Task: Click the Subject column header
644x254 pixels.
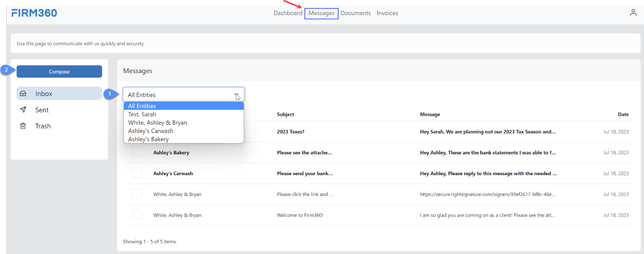Action: click(285, 115)
